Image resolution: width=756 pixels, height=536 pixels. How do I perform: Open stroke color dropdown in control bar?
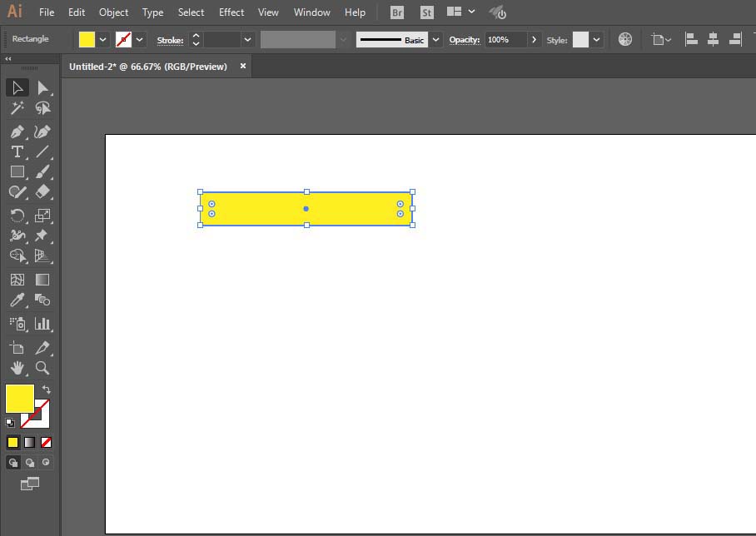pos(139,39)
